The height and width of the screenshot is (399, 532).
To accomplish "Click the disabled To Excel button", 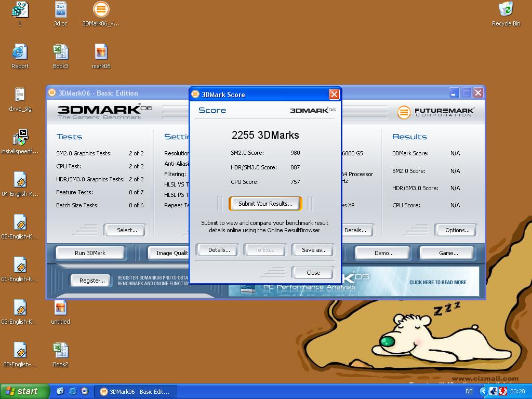I will (x=265, y=250).
